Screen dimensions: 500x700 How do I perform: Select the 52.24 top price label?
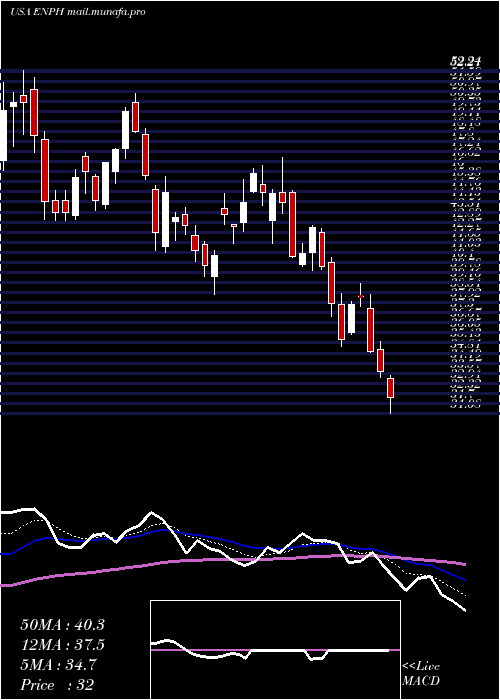pyautogui.click(x=468, y=62)
